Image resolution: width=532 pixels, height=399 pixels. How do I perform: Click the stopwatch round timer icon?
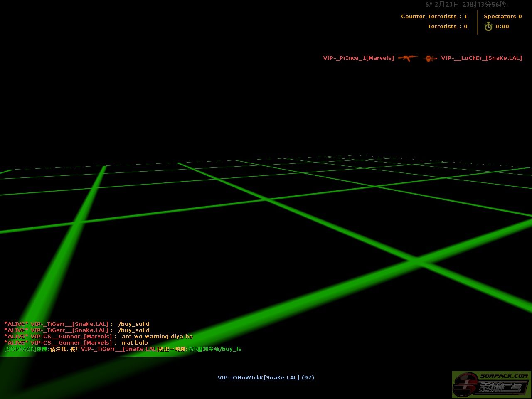tap(488, 27)
